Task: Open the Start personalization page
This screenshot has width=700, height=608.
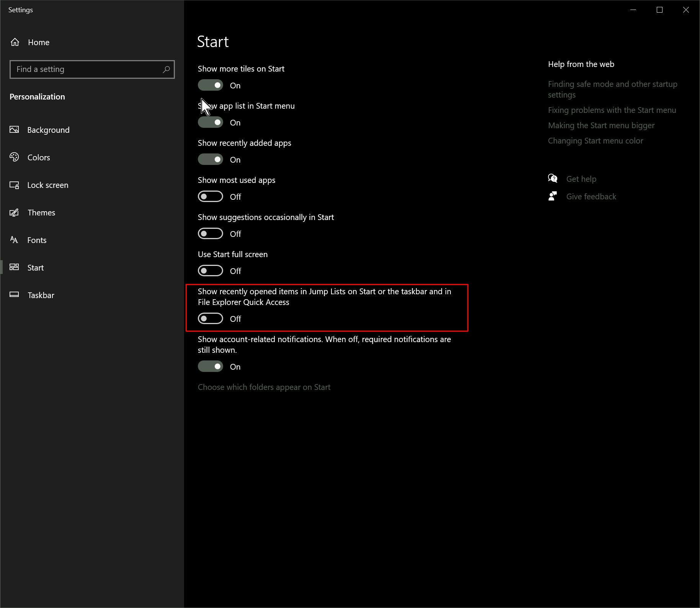Action: click(36, 268)
